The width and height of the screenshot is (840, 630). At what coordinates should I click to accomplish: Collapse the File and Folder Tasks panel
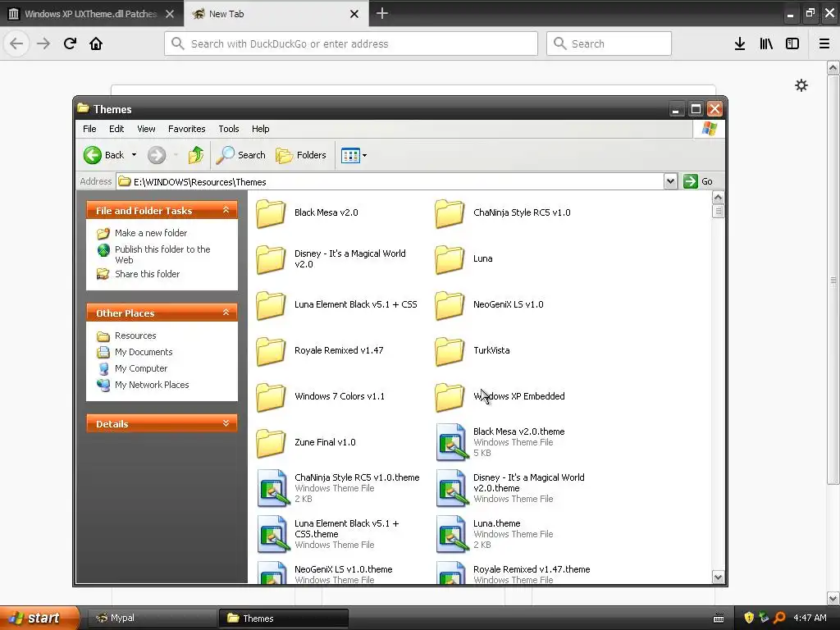coord(226,211)
